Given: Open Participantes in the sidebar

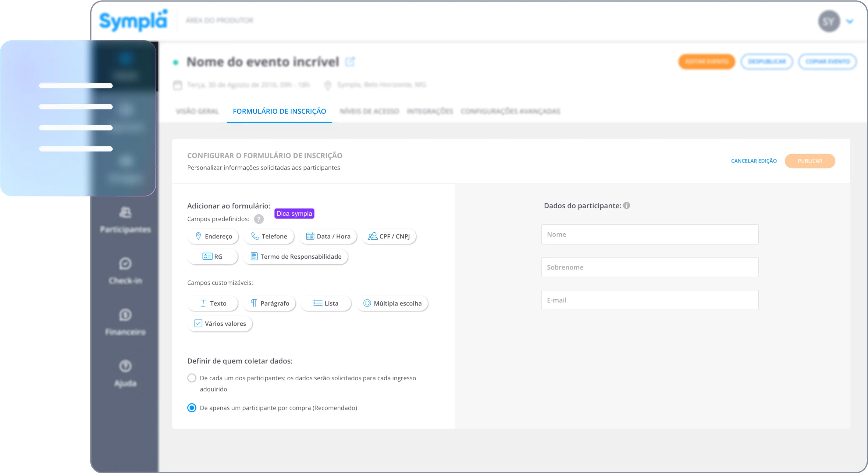Looking at the screenshot, I should point(125,220).
